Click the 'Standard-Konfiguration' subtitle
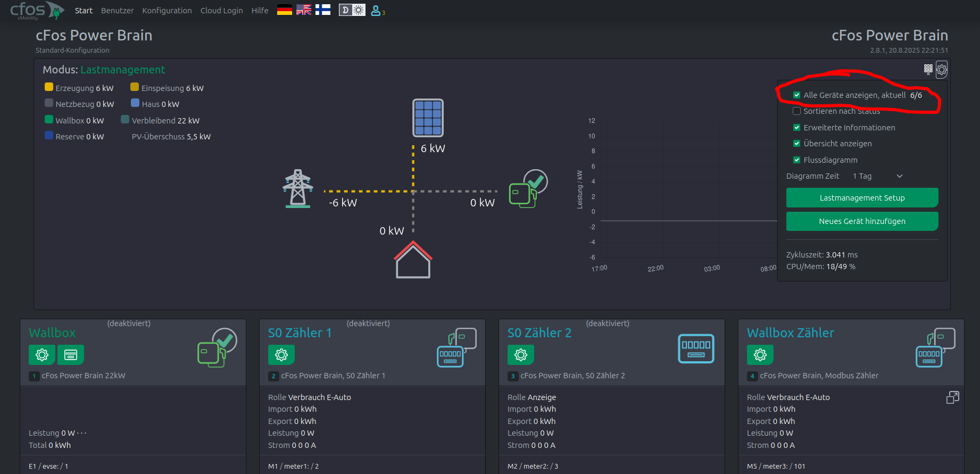The image size is (980, 474). pyautogui.click(x=72, y=50)
